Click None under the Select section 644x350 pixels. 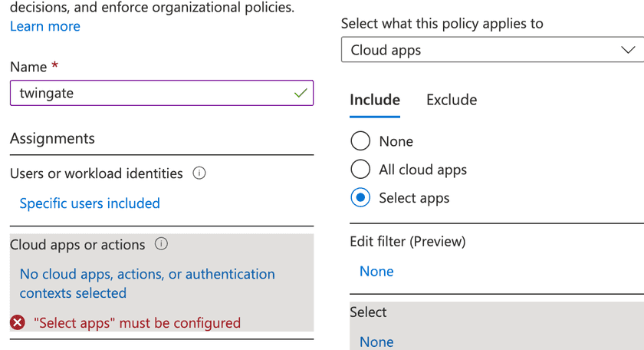(376, 342)
